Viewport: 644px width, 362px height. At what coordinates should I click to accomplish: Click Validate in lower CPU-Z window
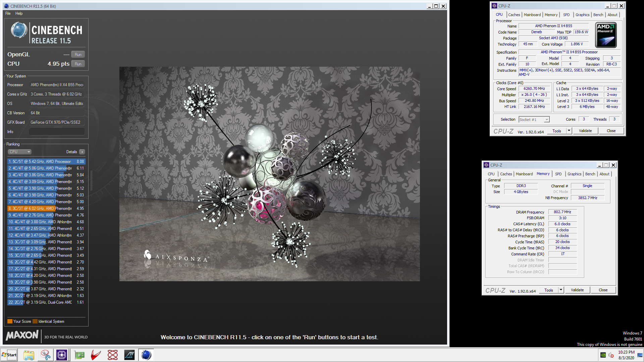click(x=577, y=290)
